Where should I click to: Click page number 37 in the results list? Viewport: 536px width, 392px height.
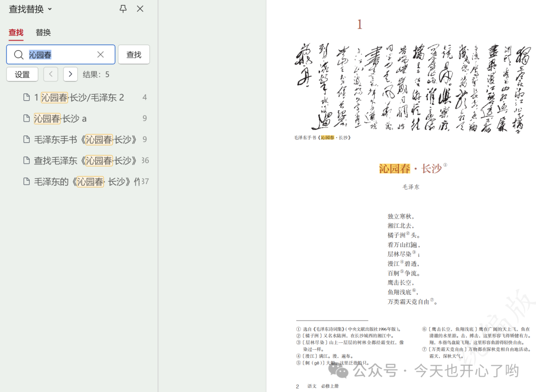coord(145,182)
